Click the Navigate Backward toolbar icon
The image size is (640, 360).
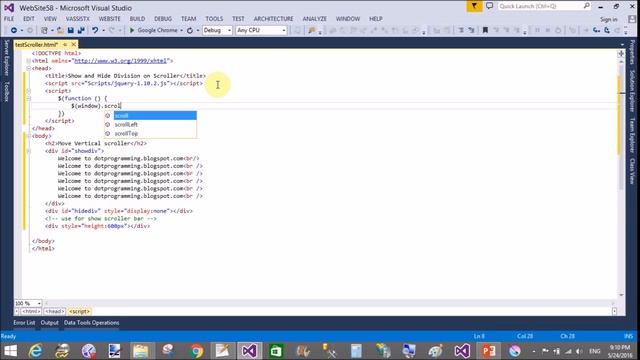13,30
